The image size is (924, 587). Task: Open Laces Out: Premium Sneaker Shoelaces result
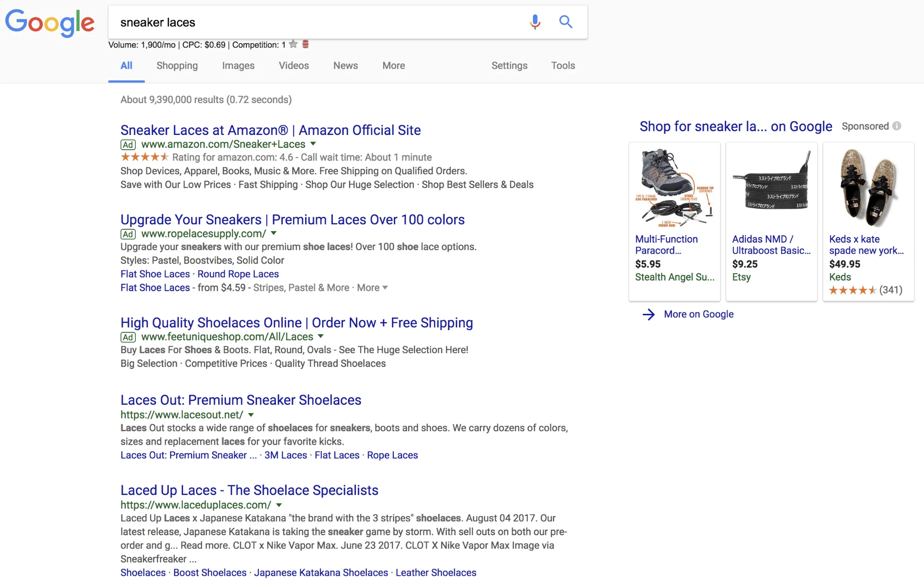click(x=241, y=400)
